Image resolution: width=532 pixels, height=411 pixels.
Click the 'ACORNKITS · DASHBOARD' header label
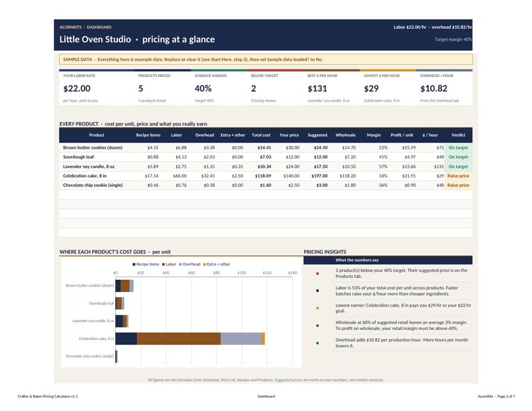coord(86,27)
